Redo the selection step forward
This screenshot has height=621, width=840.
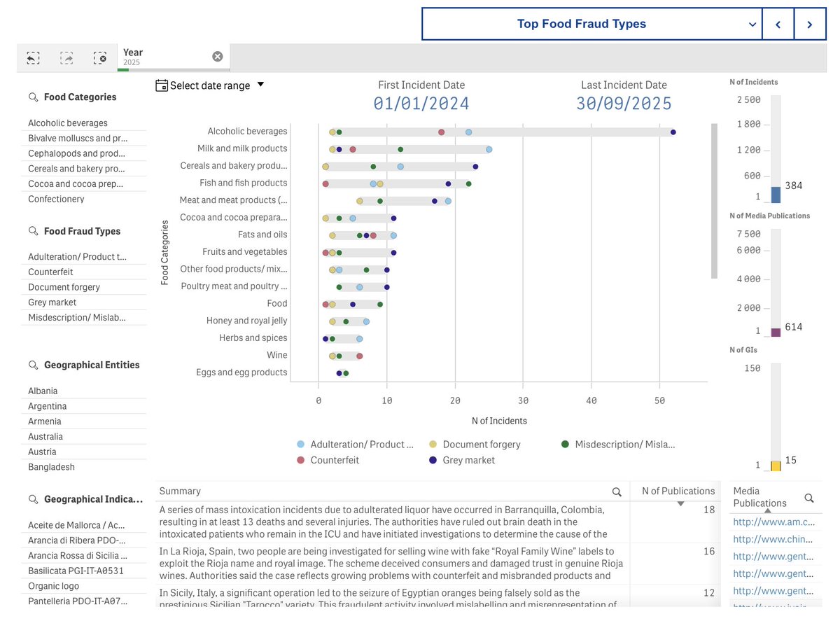[66, 57]
